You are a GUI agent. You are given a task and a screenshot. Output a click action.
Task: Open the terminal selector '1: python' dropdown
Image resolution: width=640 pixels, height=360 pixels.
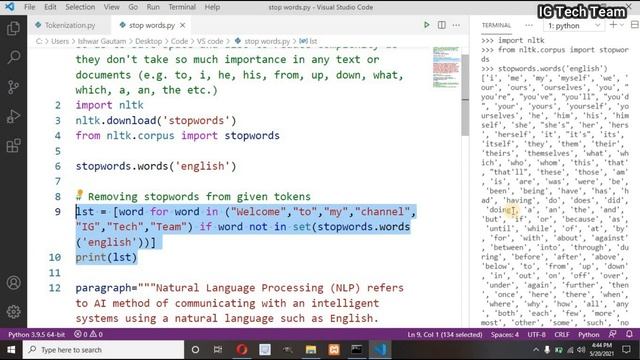click(x=574, y=26)
